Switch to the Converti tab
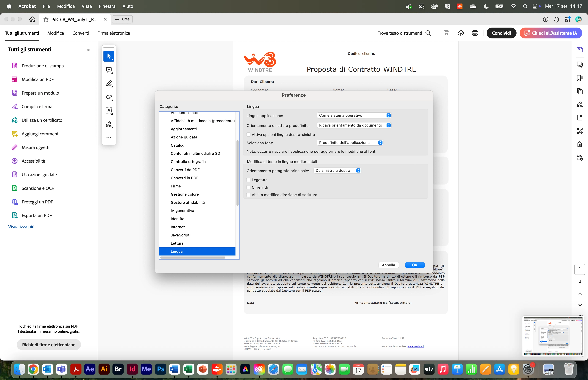The height and width of the screenshot is (380, 588). [80, 33]
